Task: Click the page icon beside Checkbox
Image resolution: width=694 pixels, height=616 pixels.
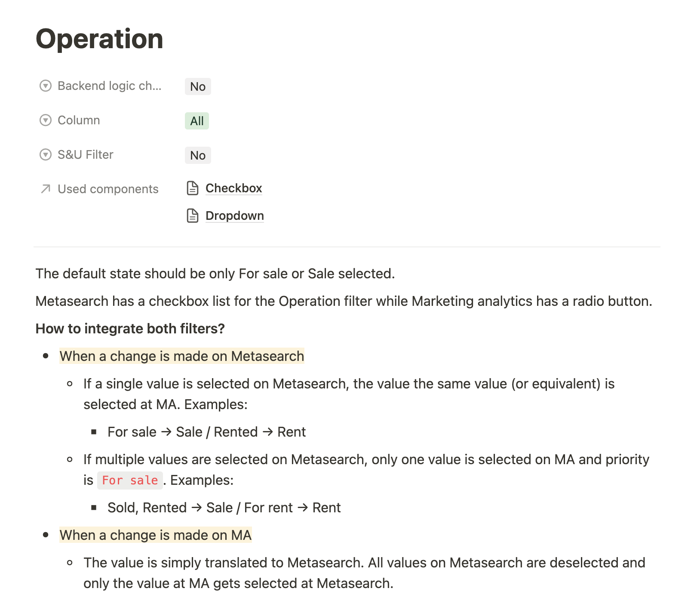Action: coord(193,188)
